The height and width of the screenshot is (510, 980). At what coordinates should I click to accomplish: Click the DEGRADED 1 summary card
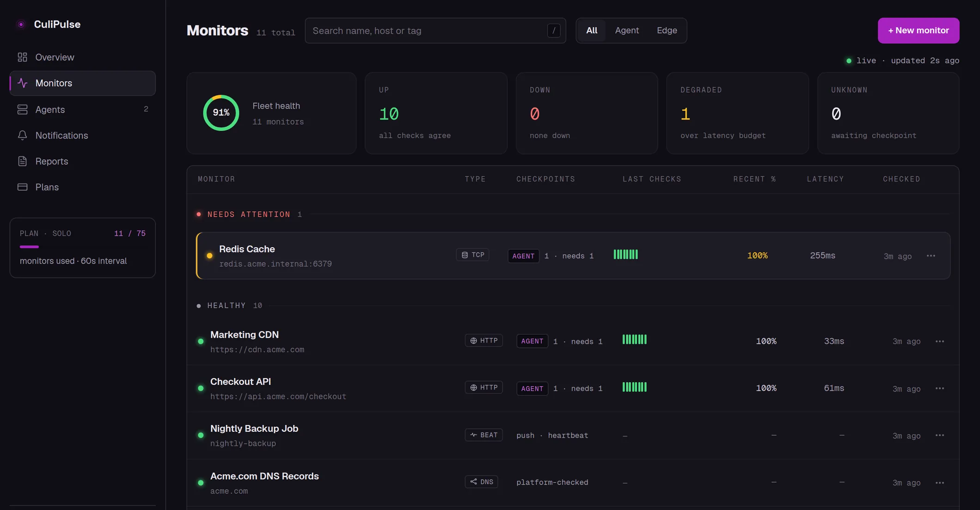tap(737, 113)
